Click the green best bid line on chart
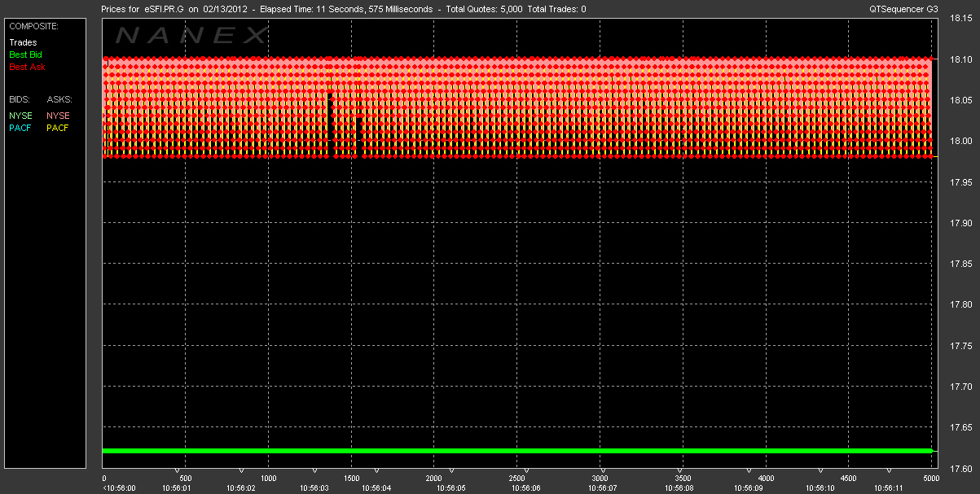 [x=517, y=450]
